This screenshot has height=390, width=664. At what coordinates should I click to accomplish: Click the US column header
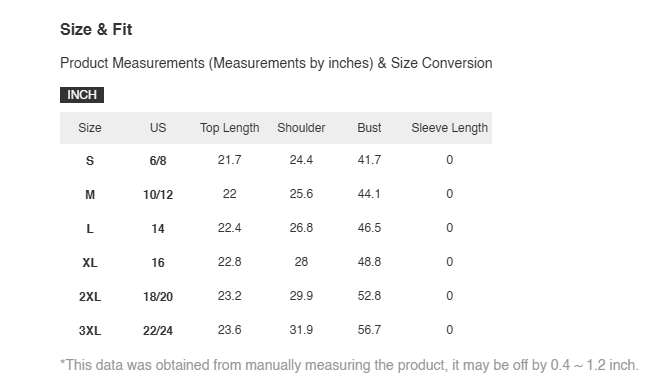pyautogui.click(x=158, y=128)
